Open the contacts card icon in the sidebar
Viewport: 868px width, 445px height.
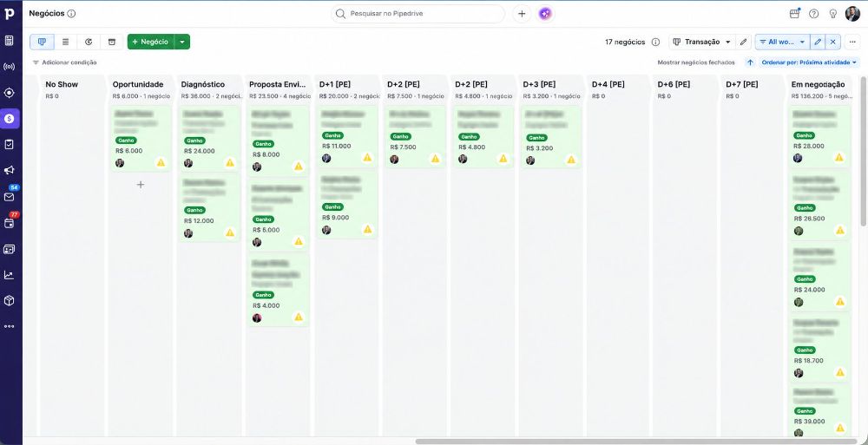tap(10, 249)
